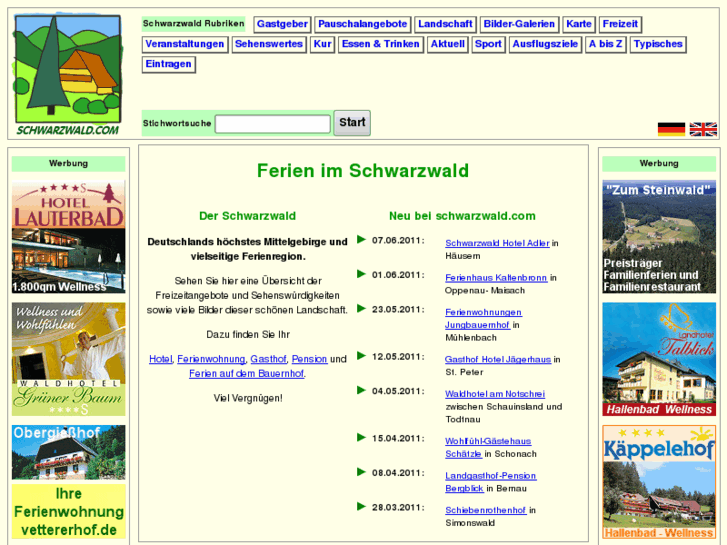The image size is (727, 545).
Task: Select the Freizeit category
Action: click(x=620, y=24)
